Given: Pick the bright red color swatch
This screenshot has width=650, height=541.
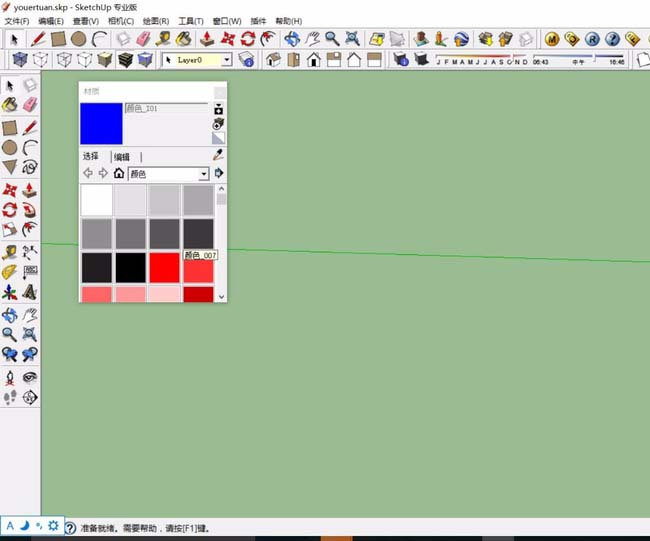Looking at the screenshot, I should pos(164,267).
